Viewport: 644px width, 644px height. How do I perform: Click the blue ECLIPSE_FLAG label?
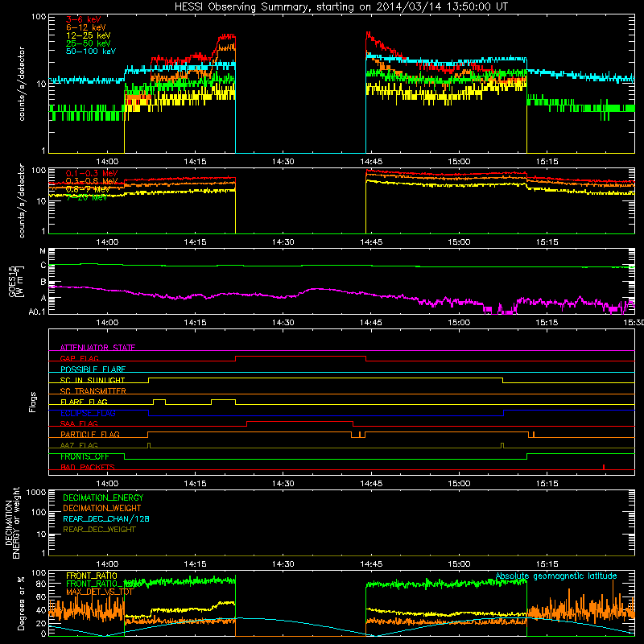pos(88,413)
